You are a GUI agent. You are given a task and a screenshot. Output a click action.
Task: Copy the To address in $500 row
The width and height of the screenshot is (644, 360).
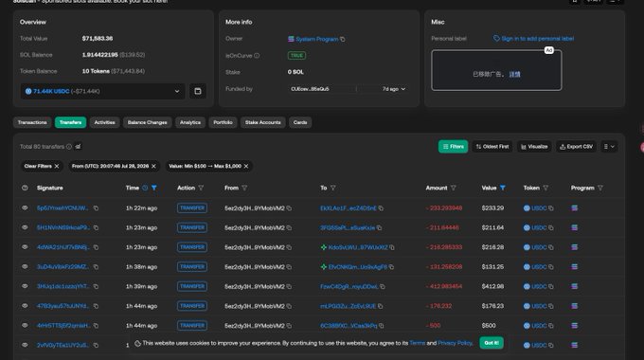(x=381, y=326)
